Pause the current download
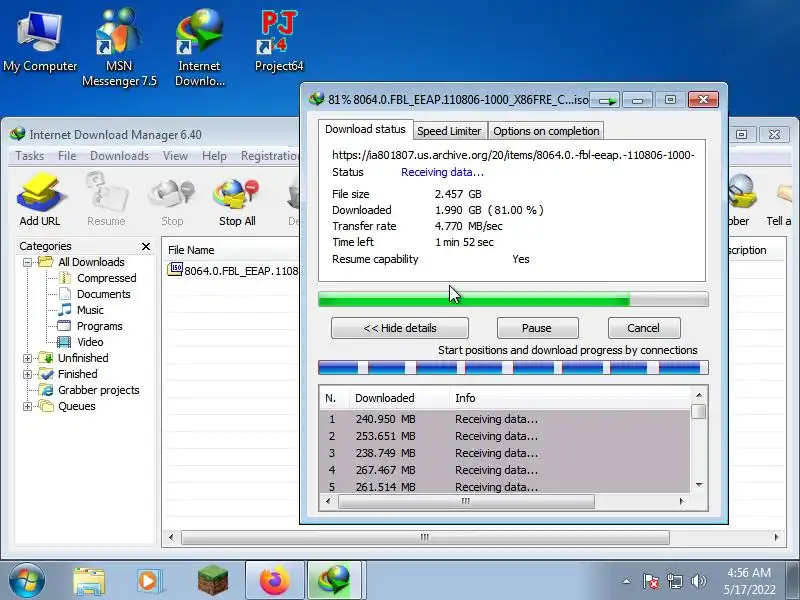 pyautogui.click(x=537, y=328)
